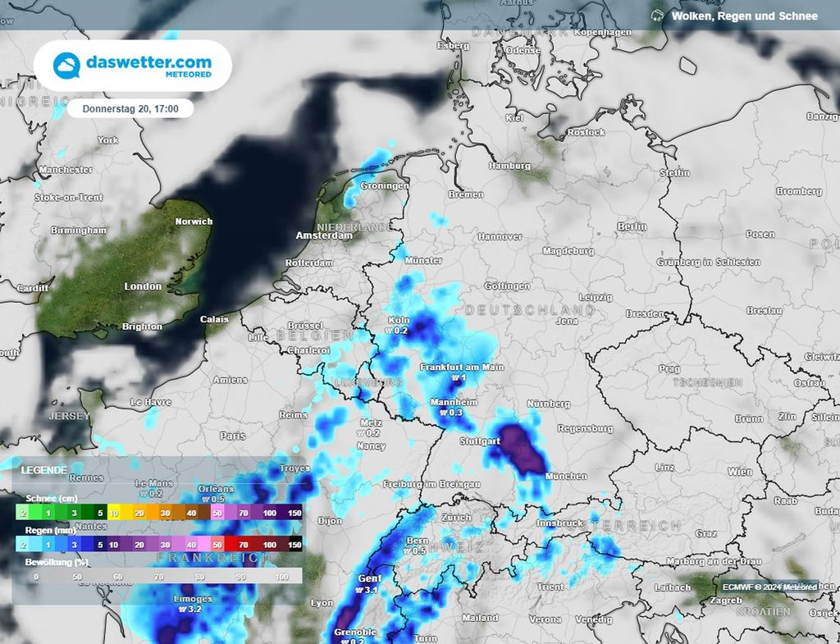Select the red 70 swatch on the Regen scale
This screenshot has height=644, width=840.
tap(243, 544)
